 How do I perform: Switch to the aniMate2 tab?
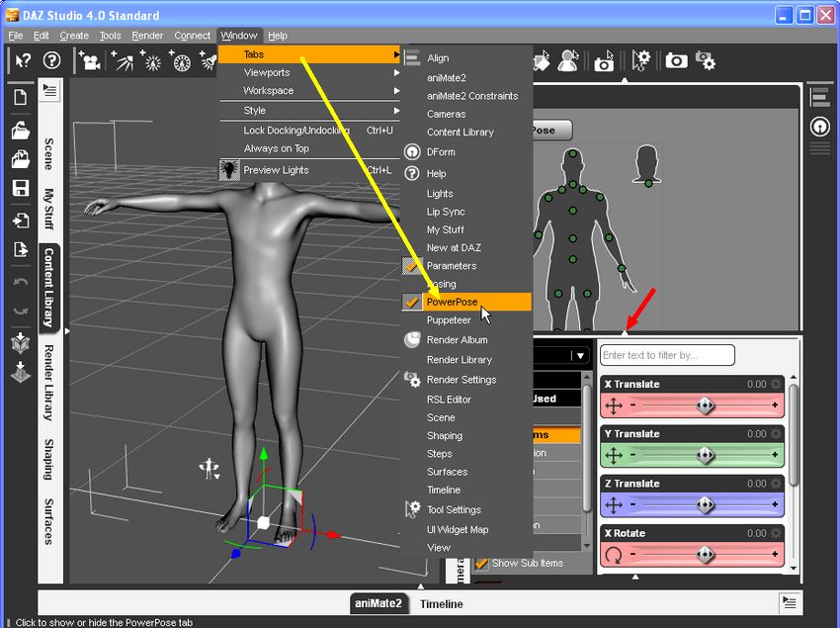(378, 603)
